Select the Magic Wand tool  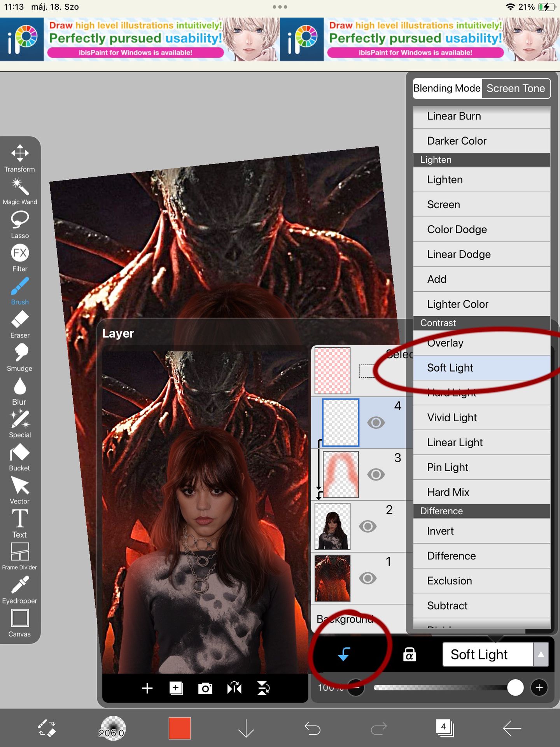(20, 191)
